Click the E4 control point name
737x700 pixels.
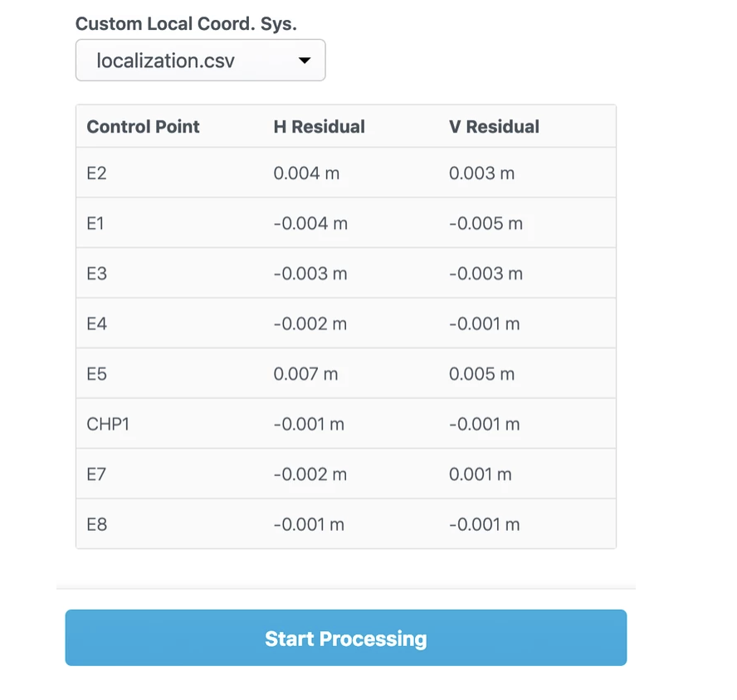(x=97, y=323)
